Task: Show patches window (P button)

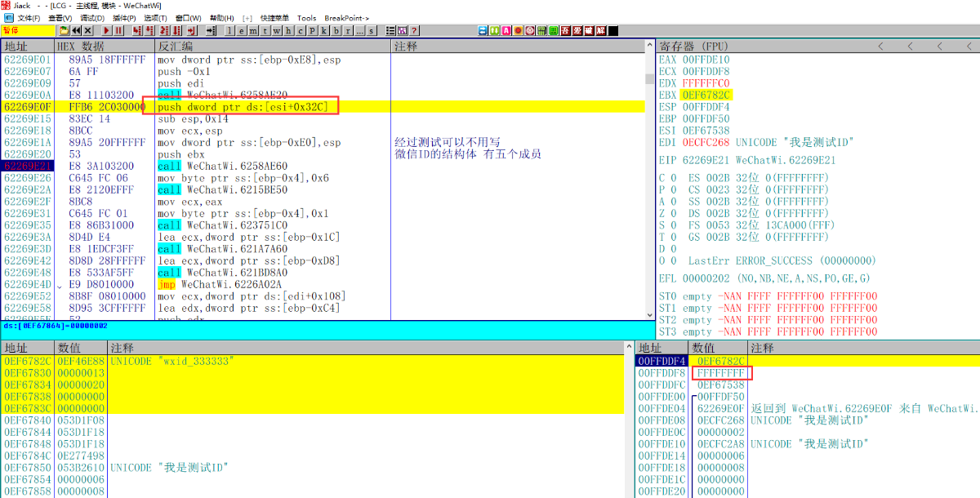Action: click(313, 31)
